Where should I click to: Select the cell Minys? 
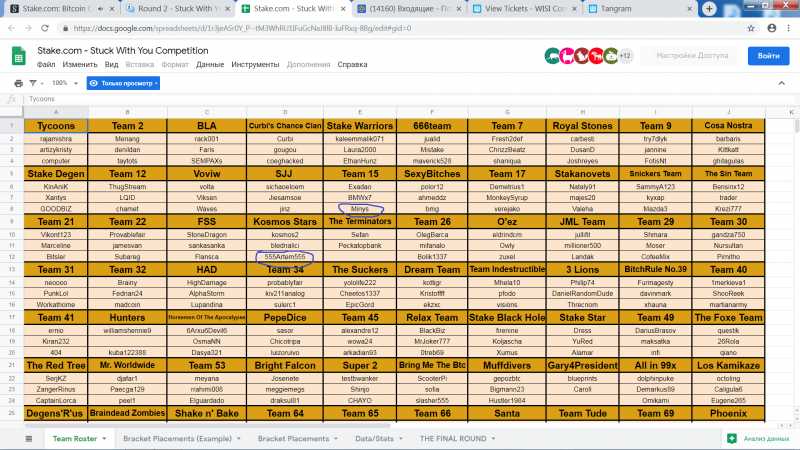360,209
